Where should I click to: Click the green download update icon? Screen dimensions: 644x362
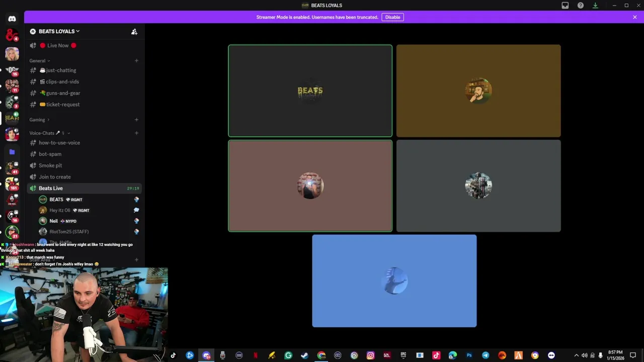595,6
